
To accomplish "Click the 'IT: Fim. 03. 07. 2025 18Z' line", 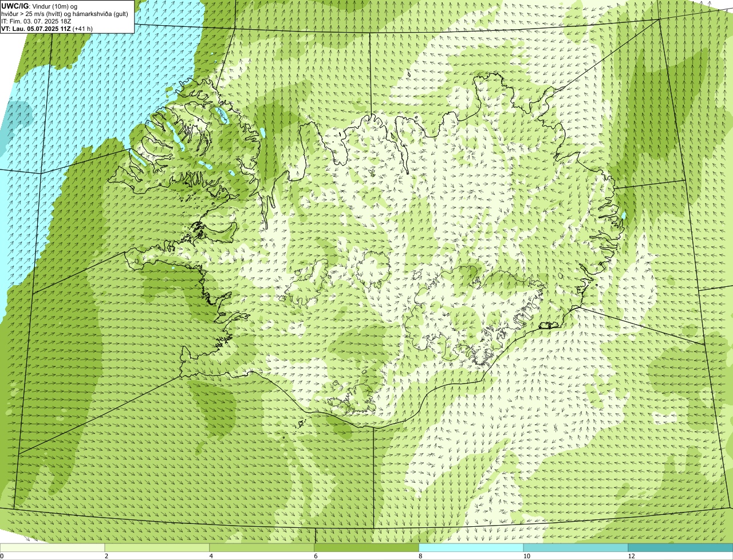I will [37, 21].
